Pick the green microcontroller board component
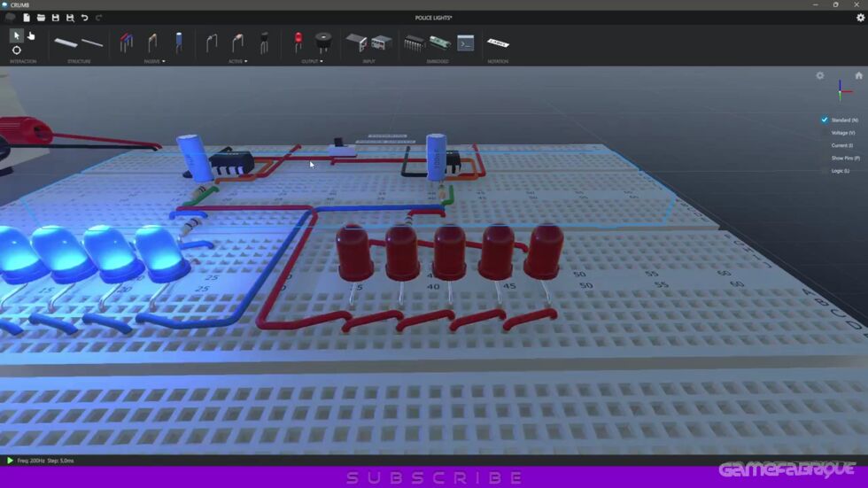 440,43
